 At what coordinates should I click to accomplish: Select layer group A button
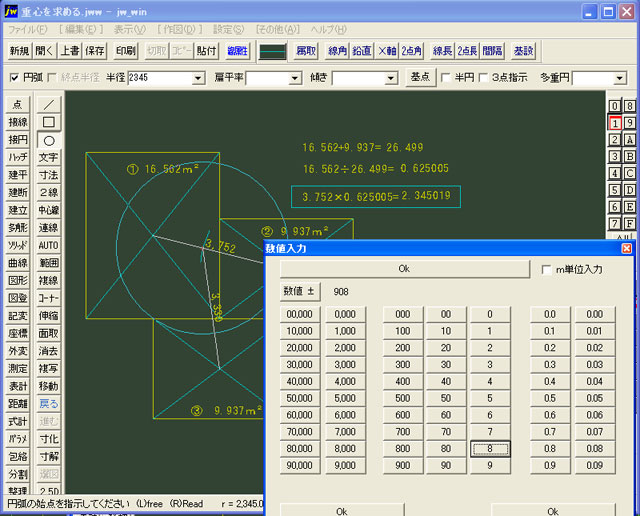(x=629, y=140)
